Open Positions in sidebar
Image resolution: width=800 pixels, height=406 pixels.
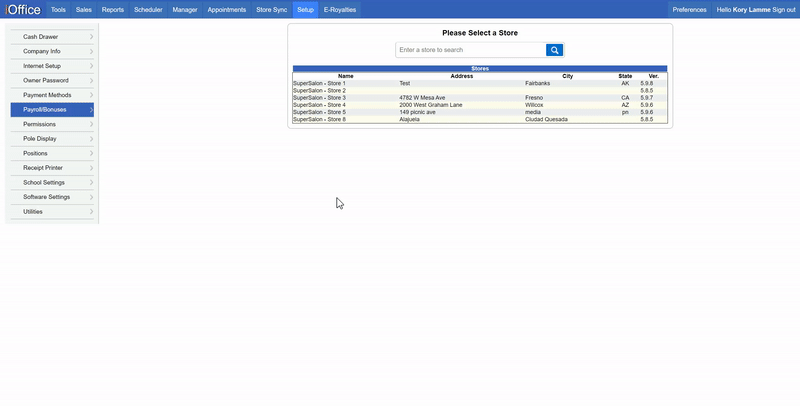tap(52, 154)
